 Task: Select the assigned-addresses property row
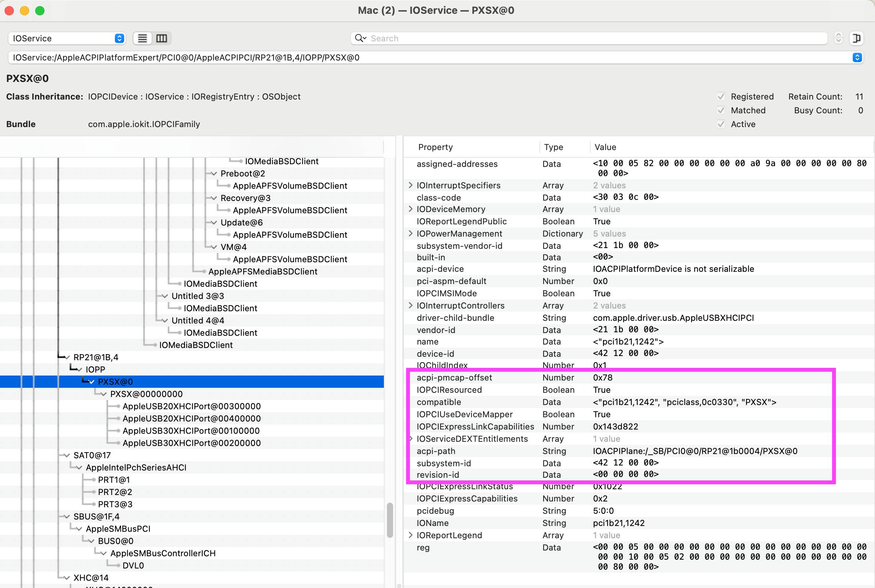(x=639, y=168)
